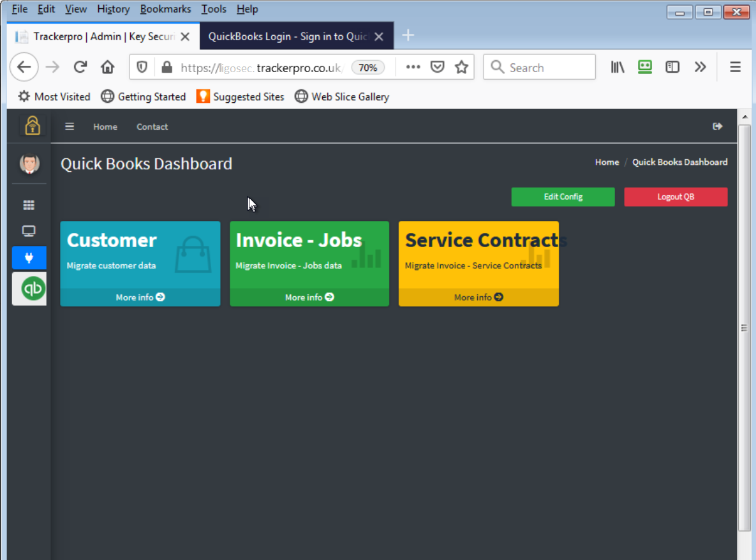The width and height of the screenshot is (756, 560).
Task: Click More info on Invoice - Jobs card
Action: point(309,298)
